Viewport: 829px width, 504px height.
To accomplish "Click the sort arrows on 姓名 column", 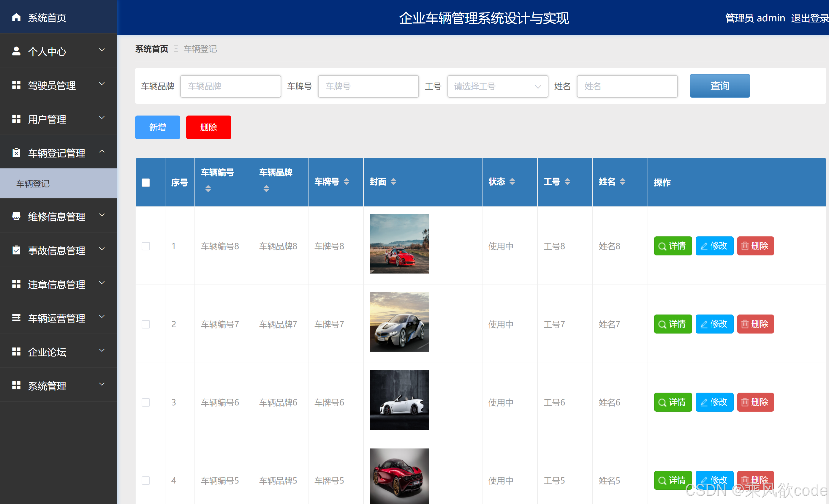I will tap(622, 182).
